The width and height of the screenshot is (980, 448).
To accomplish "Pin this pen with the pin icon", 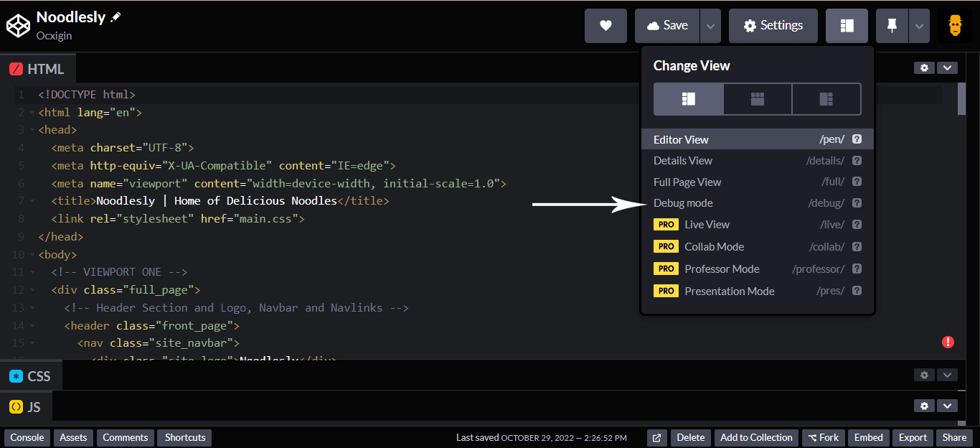I will (892, 25).
